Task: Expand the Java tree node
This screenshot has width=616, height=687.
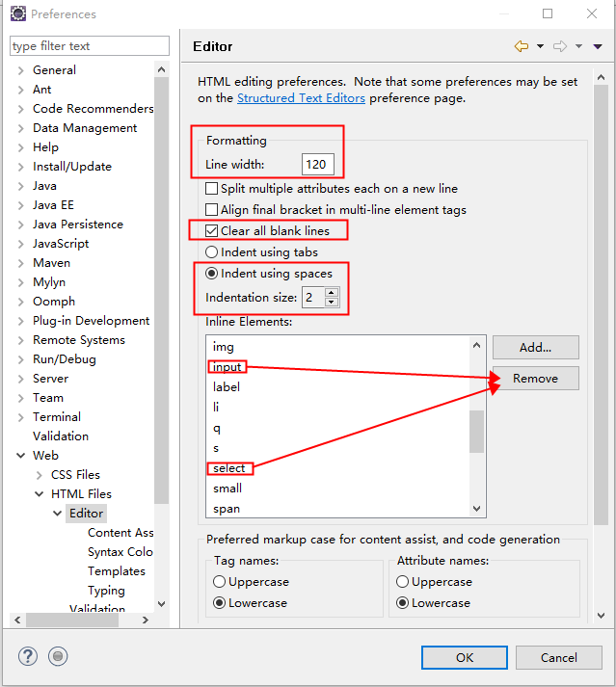Action: coord(21,186)
